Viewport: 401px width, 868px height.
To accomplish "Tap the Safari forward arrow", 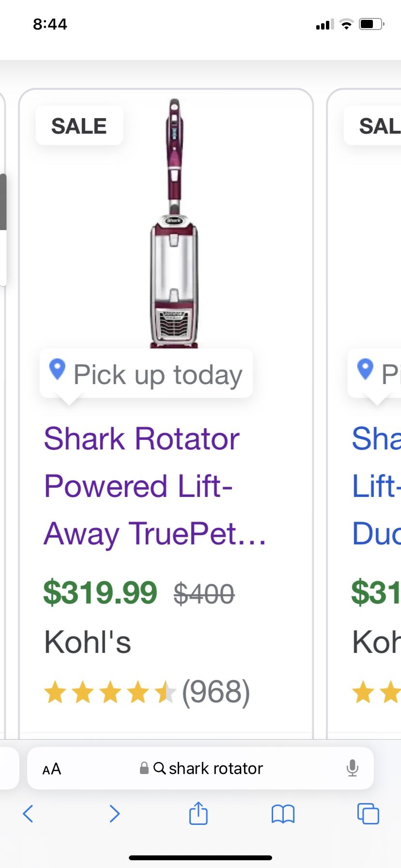I will point(114,814).
